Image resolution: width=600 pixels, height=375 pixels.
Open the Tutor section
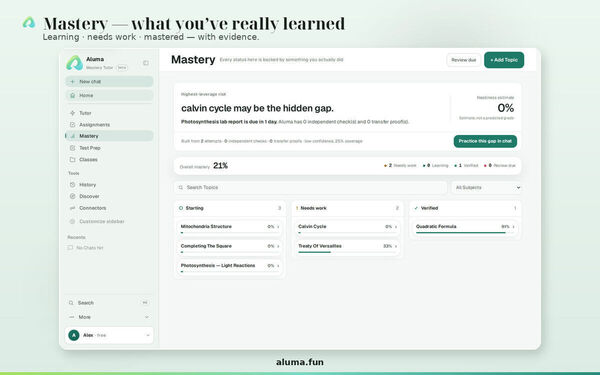click(x=109, y=113)
